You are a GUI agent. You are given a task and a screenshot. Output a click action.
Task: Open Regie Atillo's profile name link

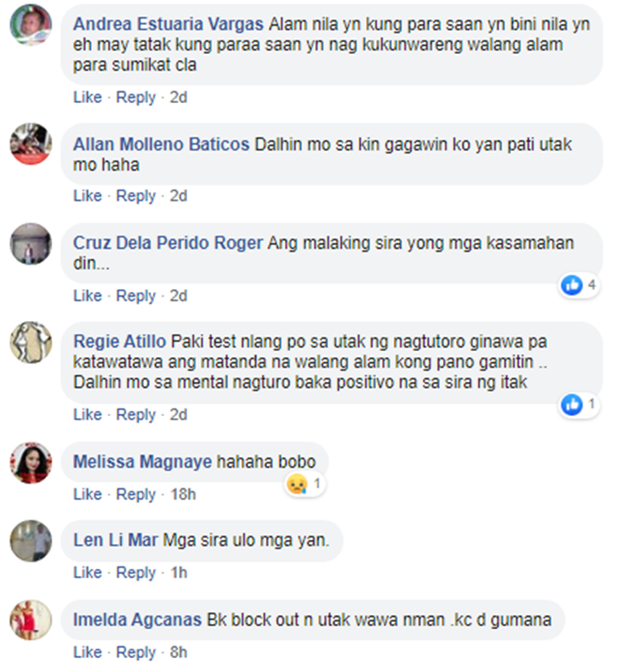[119, 342]
